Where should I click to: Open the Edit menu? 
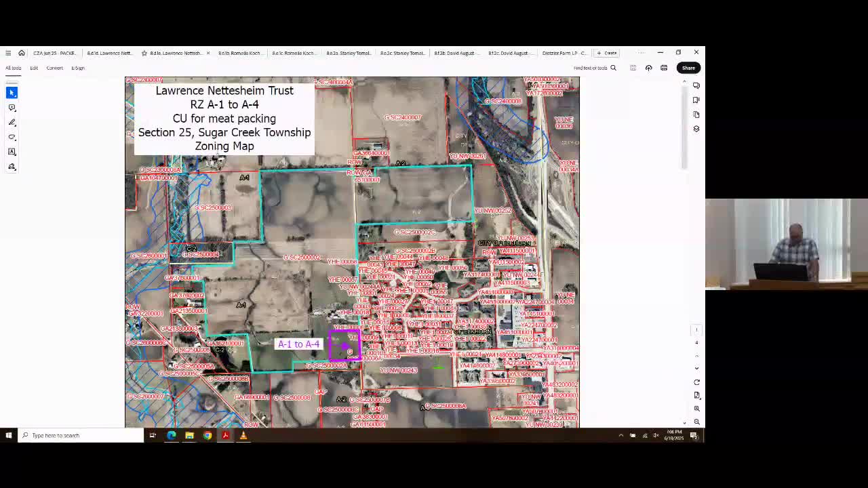click(34, 68)
